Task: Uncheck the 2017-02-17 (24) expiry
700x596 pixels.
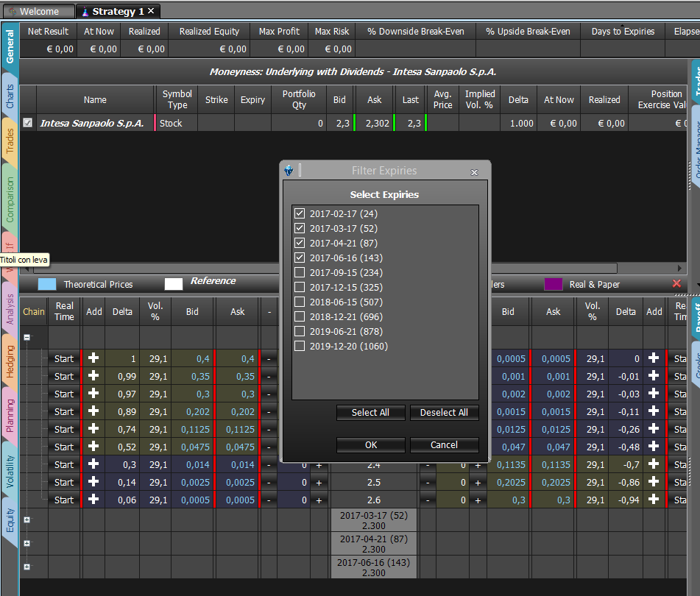Action: (x=300, y=213)
